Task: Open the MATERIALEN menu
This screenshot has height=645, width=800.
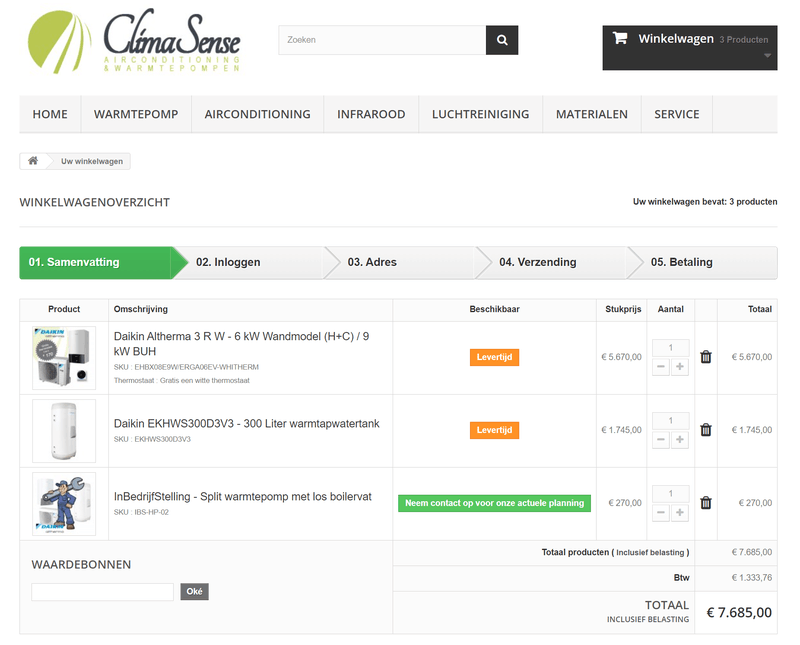Action: pos(592,114)
